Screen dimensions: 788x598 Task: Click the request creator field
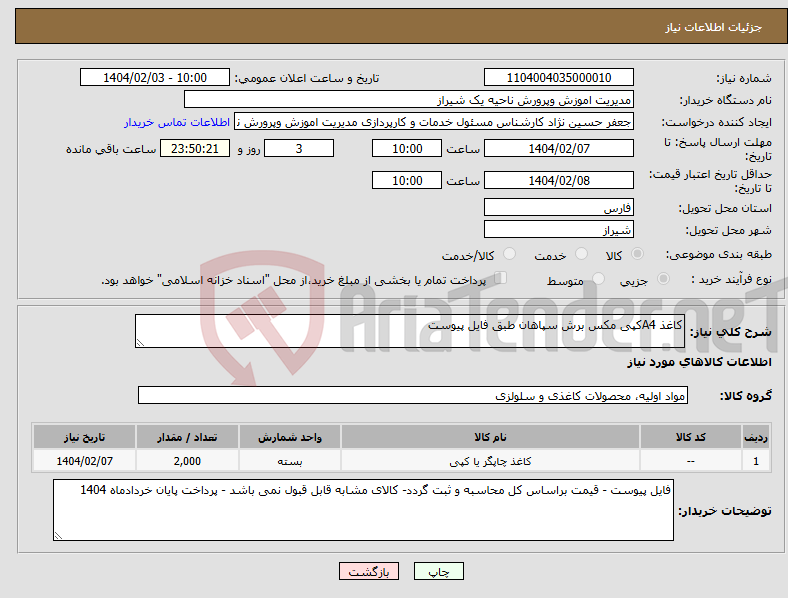coord(434,122)
